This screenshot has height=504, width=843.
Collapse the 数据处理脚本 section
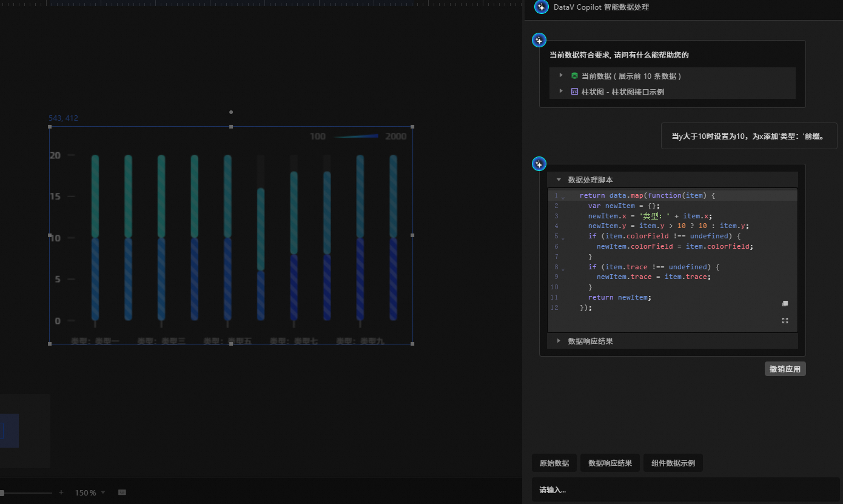point(559,180)
